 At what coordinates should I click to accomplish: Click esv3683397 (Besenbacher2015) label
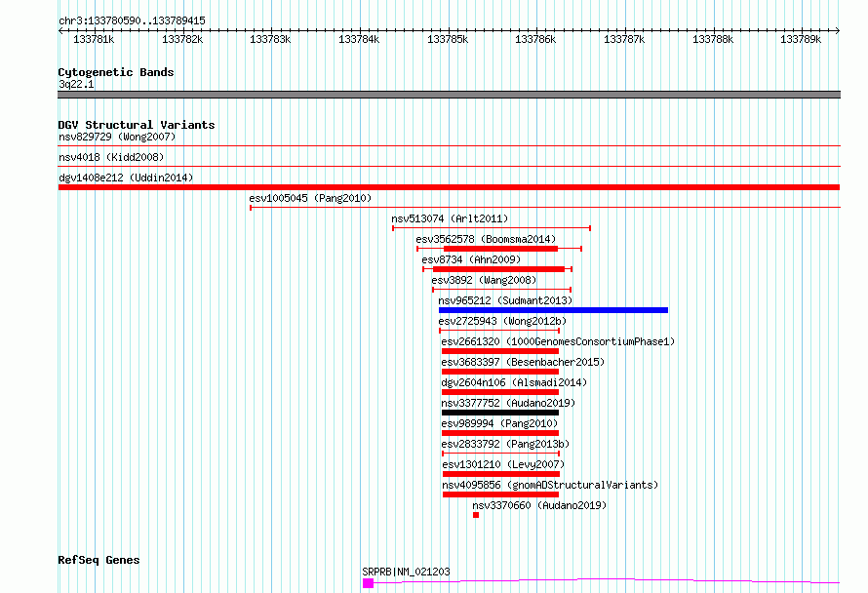(523, 362)
